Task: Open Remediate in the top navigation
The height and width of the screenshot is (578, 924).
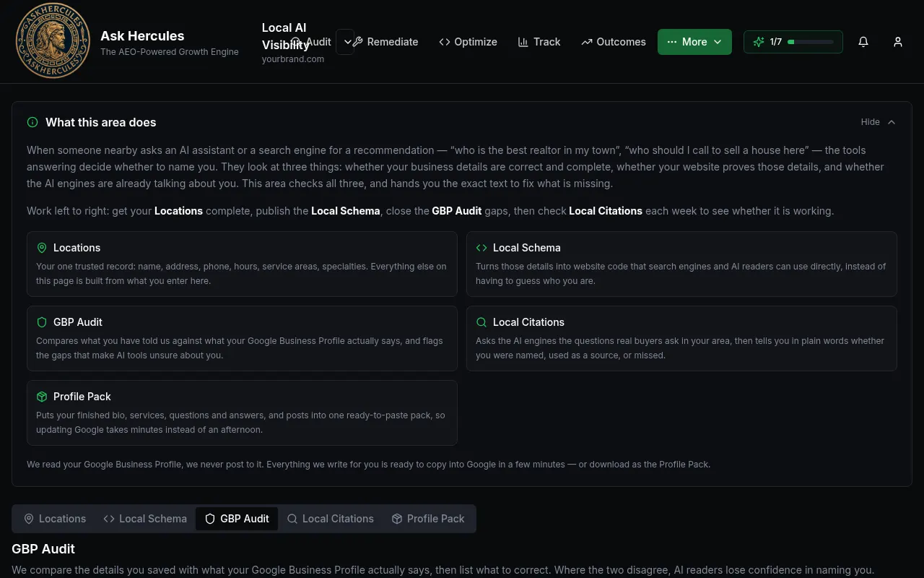Action: pos(385,42)
